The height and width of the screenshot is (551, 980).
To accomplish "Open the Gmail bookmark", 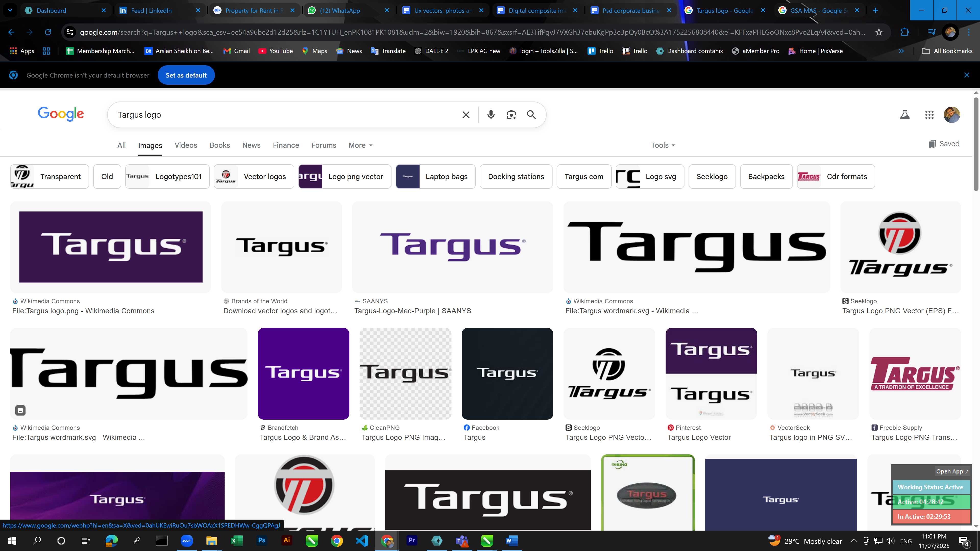I will (236, 51).
